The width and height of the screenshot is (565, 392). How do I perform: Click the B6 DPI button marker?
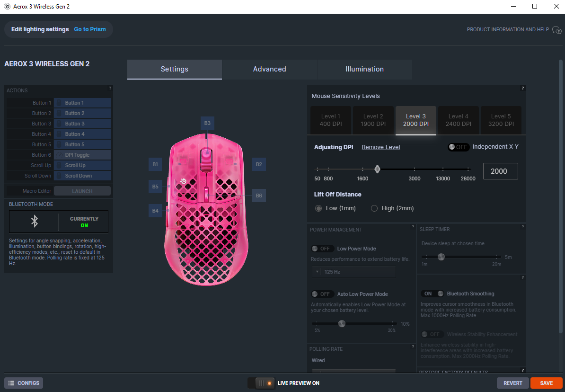(x=259, y=196)
